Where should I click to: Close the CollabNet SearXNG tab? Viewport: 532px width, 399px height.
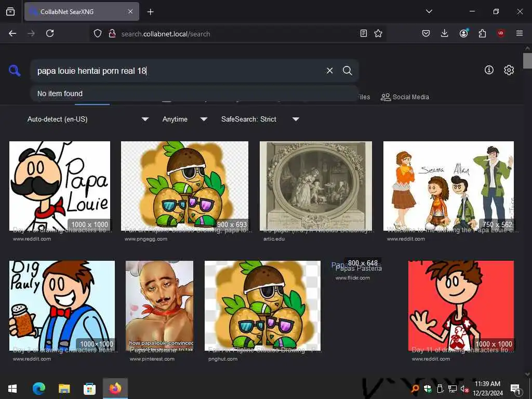[x=130, y=11]
